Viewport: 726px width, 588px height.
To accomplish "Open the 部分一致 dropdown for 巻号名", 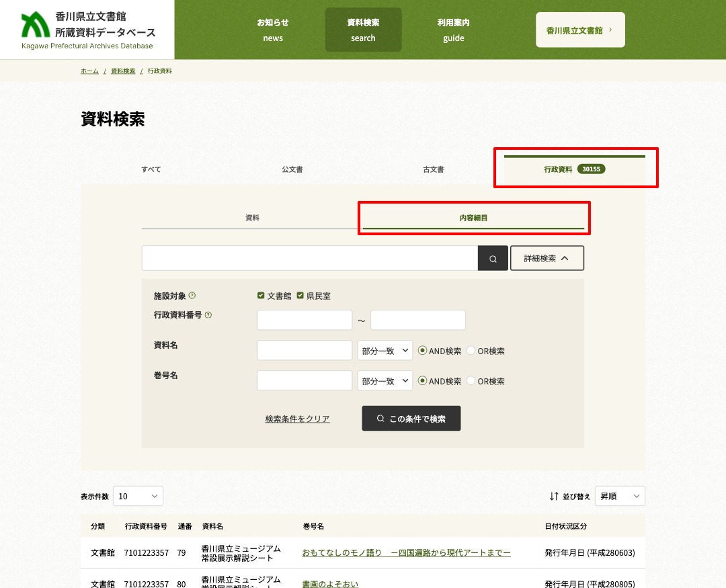I will [385, 380].
